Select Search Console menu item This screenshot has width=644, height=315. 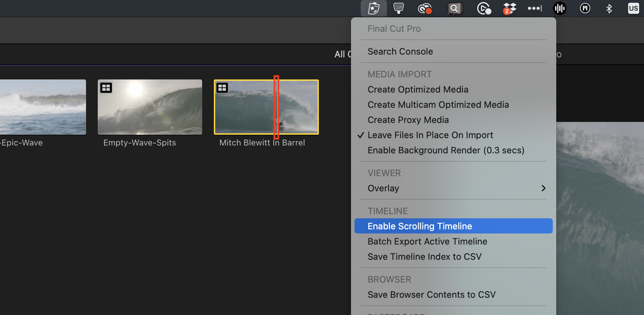[x=454, y=51]
